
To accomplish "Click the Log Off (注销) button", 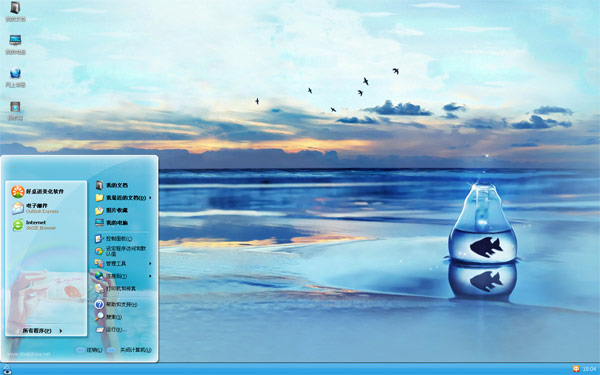I will 90,350.
